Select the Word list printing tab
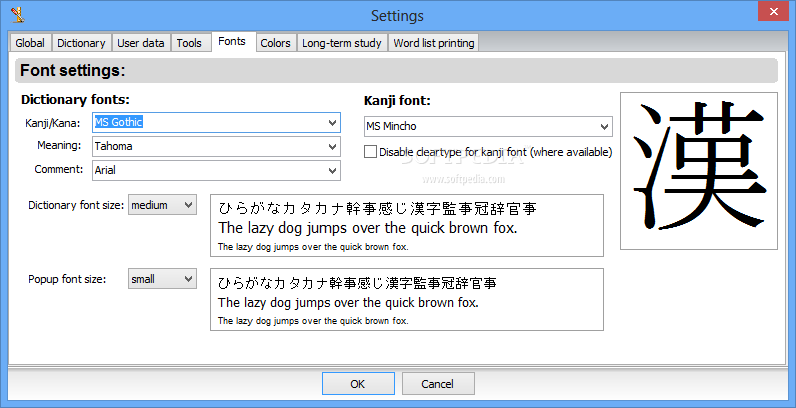Viewport: 796px width, 408px height. click(434, 43)
